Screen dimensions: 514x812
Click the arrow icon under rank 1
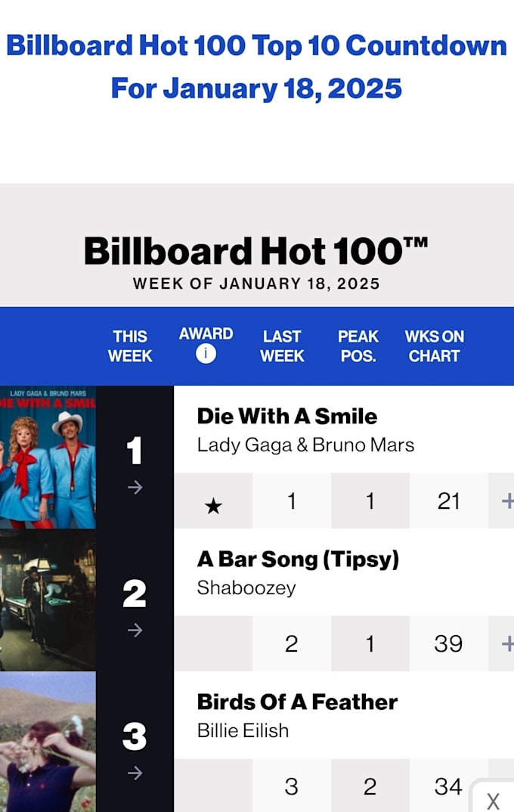click(x=135, y=488)
